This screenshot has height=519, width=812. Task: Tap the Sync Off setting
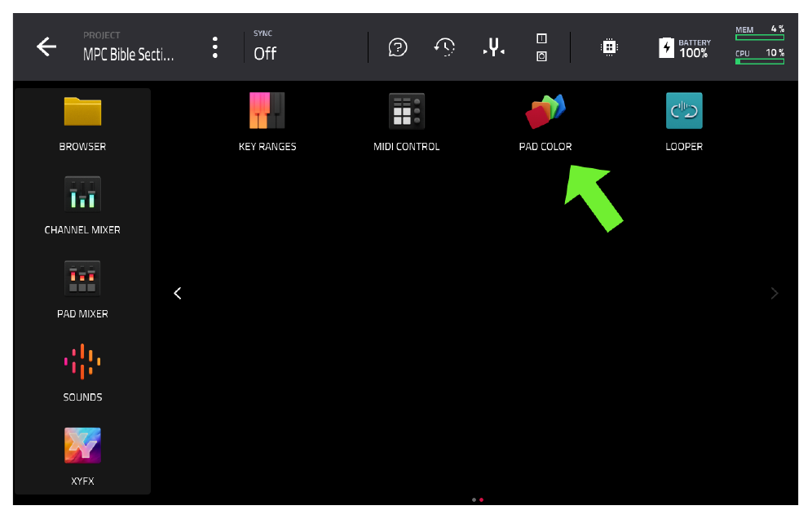point(265,47)
